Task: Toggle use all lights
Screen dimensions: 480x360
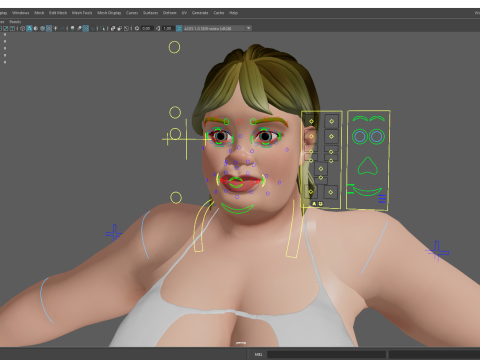Action: tap(55, 28)
